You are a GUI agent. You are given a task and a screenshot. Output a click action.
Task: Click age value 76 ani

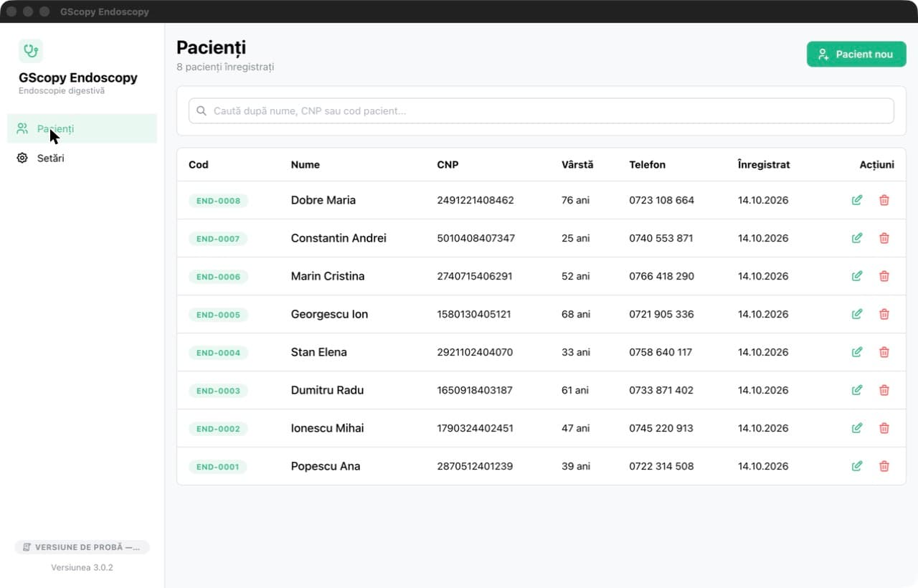575,200
